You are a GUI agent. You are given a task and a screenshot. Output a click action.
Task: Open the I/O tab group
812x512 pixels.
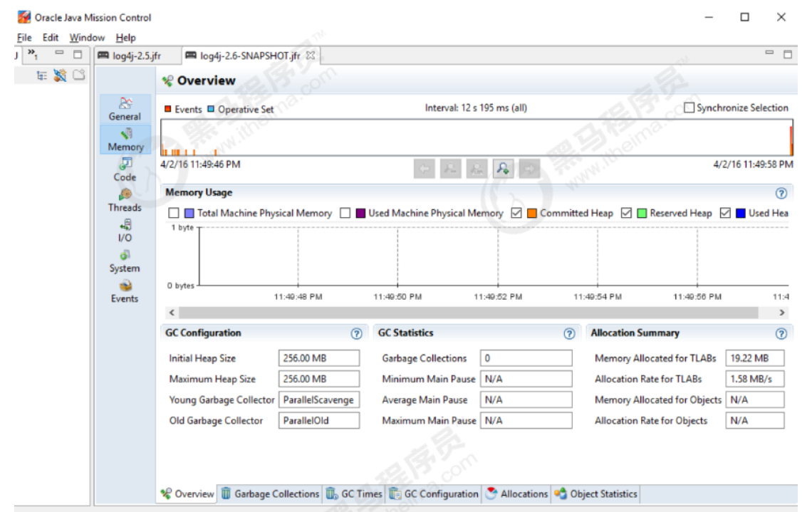[125, 231]
